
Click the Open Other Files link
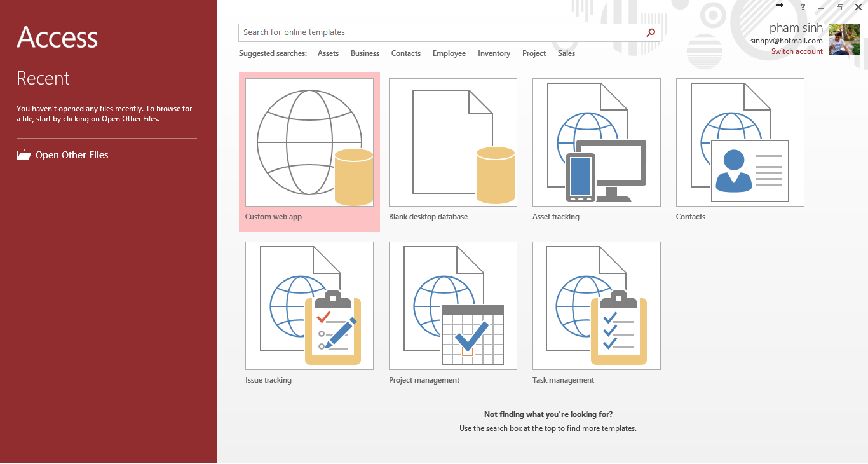[x=72, y=155]
